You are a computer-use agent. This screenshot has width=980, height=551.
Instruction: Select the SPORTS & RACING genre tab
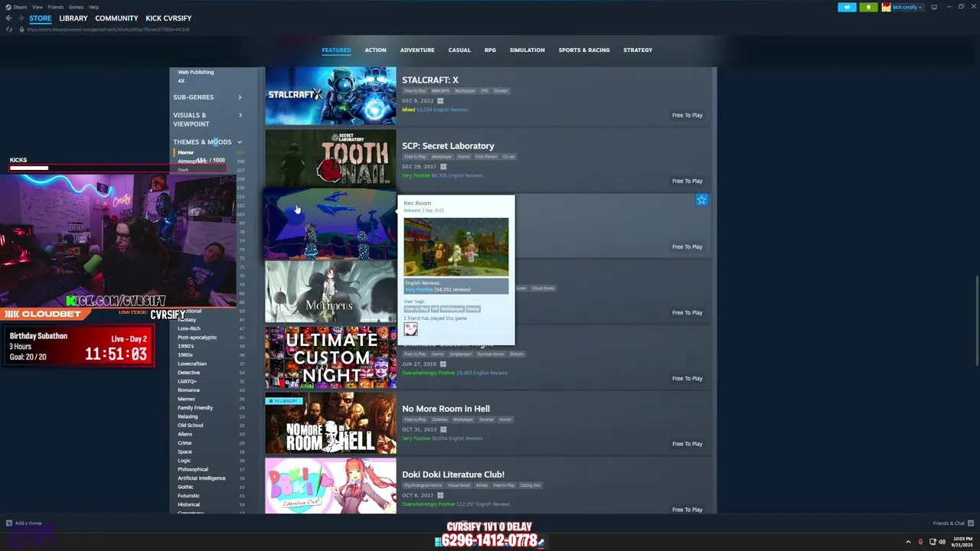[x=584, y=50]
